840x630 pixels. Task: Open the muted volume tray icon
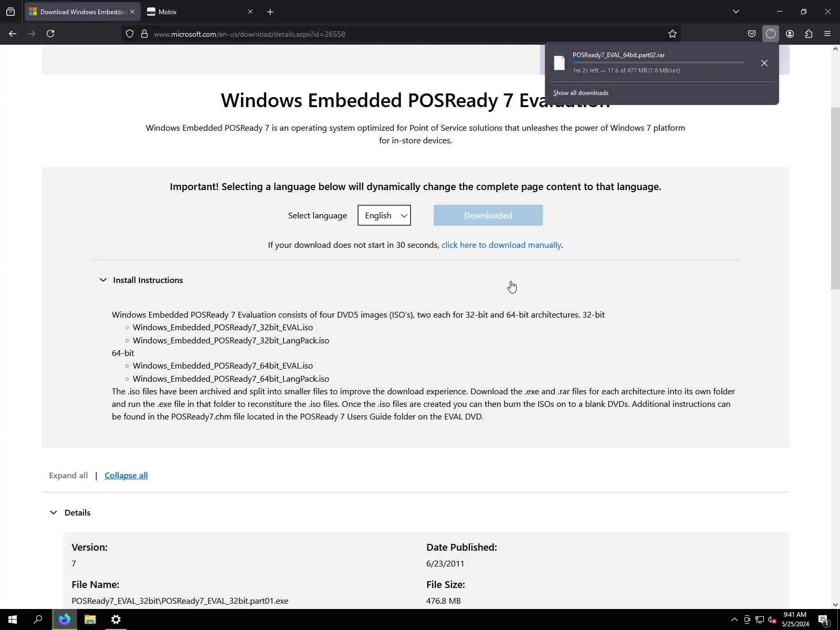pos(772,619)
